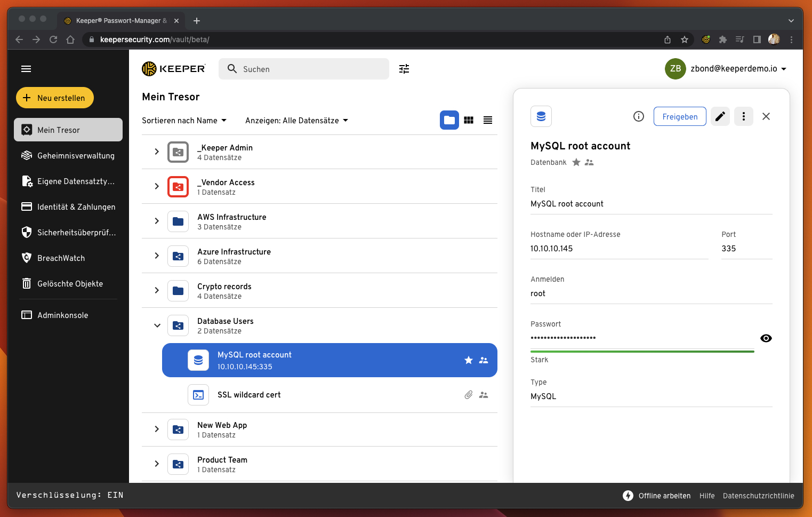This screenshot has height=517, width=812.
Task: Click Offline arbeiten link
Action: [x=664, y=496]
